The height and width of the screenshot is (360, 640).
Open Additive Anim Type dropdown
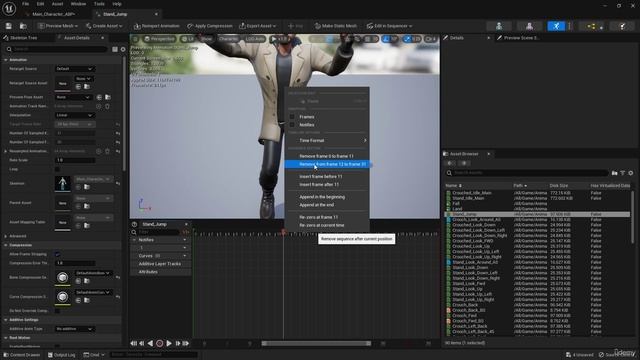[75, 329]
